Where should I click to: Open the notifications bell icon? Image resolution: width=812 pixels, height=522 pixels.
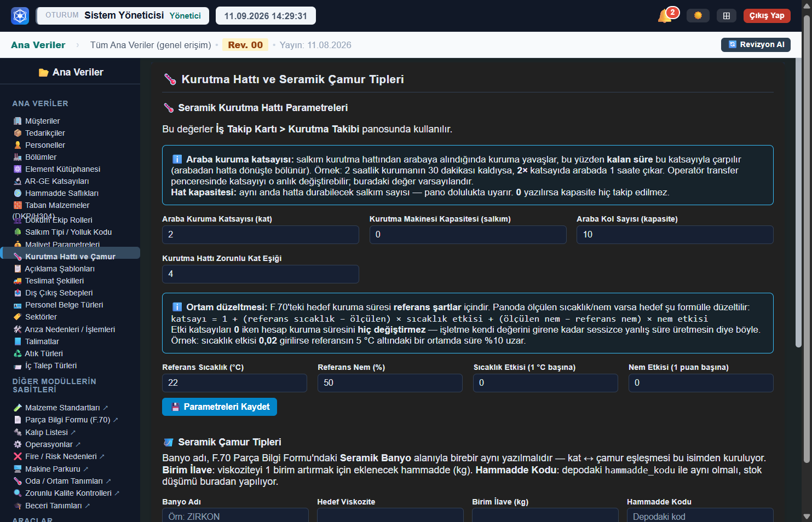(x=665, y=16)
